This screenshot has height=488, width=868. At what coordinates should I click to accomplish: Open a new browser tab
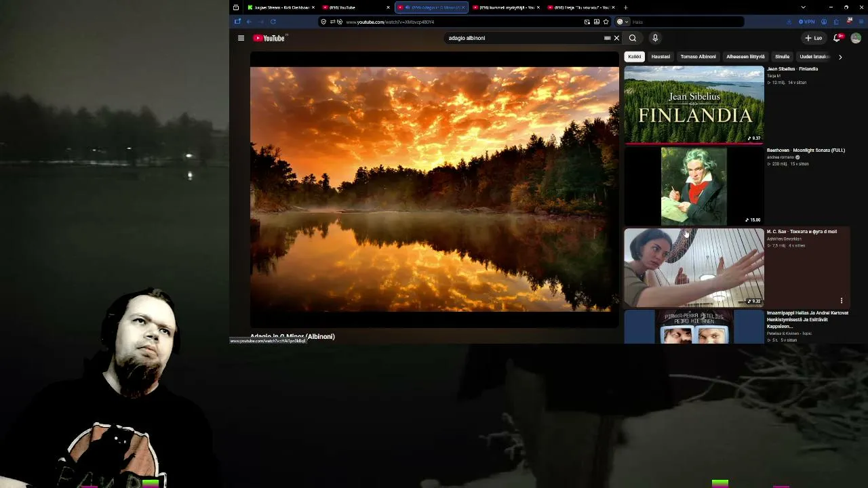click(x=625, y=7)
